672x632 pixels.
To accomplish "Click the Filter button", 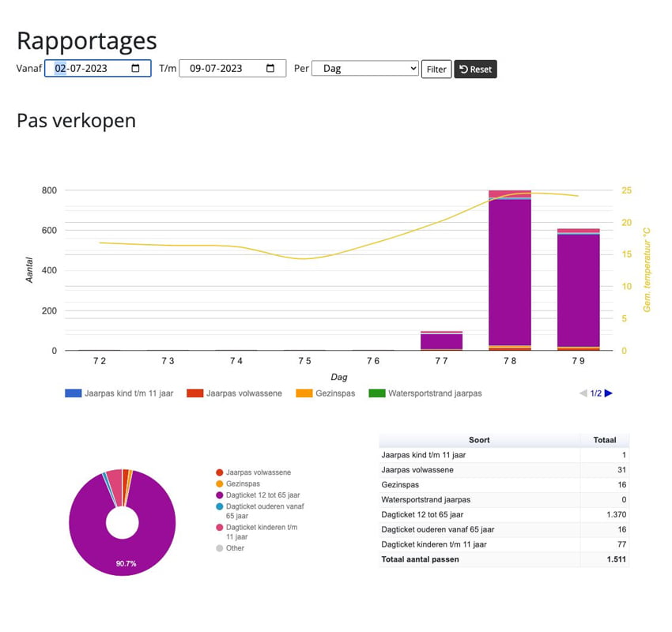I will pos(436,70).
